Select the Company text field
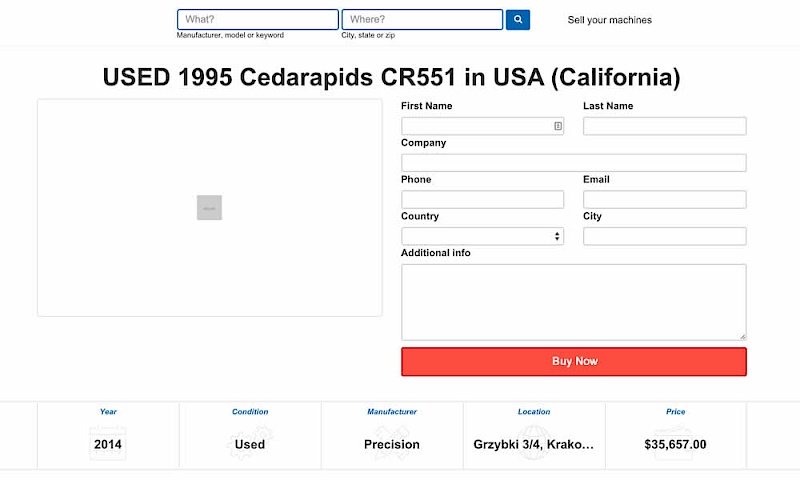Viewport: 800px width, 480px height. [573, 163]
